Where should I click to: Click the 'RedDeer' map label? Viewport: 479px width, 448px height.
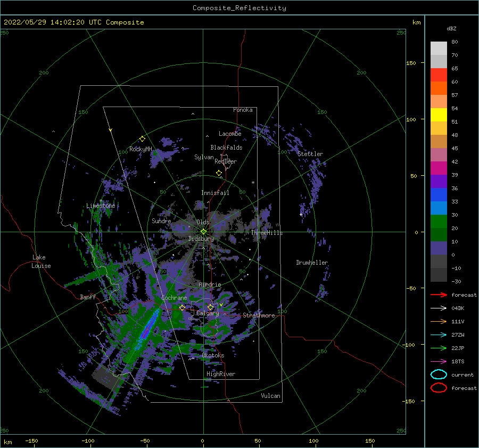click(226, 161)
